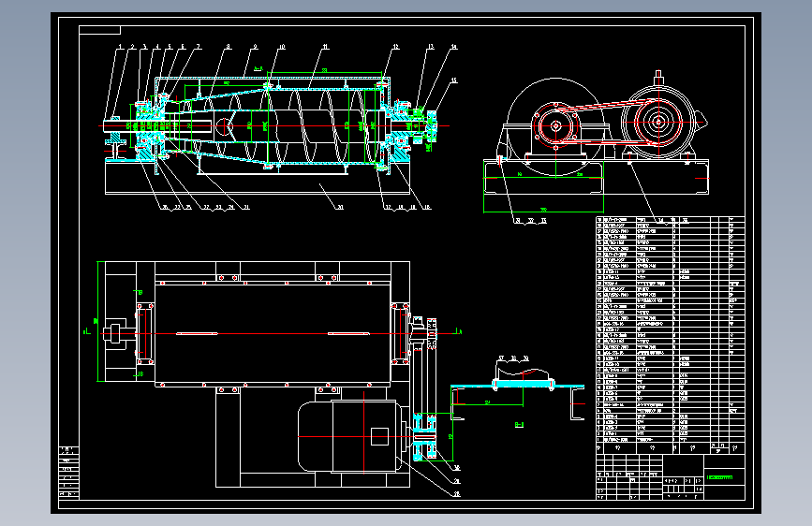Select part callout number 11
The image size is (812, 526).
(x=325, y=47)
